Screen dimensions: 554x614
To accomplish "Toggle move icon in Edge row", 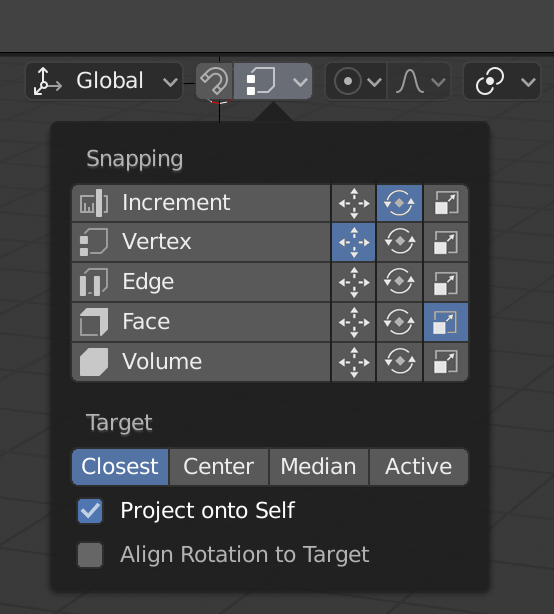I will (354, 282).
